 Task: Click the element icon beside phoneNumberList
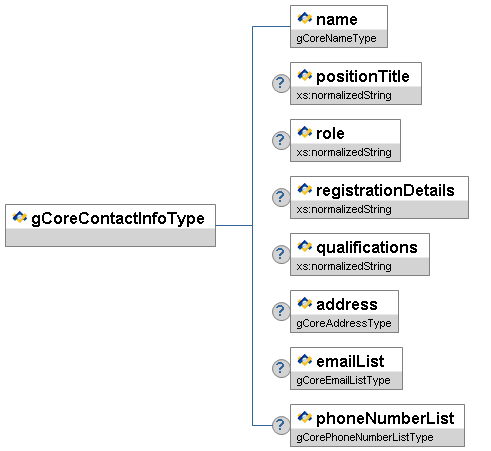305,417
